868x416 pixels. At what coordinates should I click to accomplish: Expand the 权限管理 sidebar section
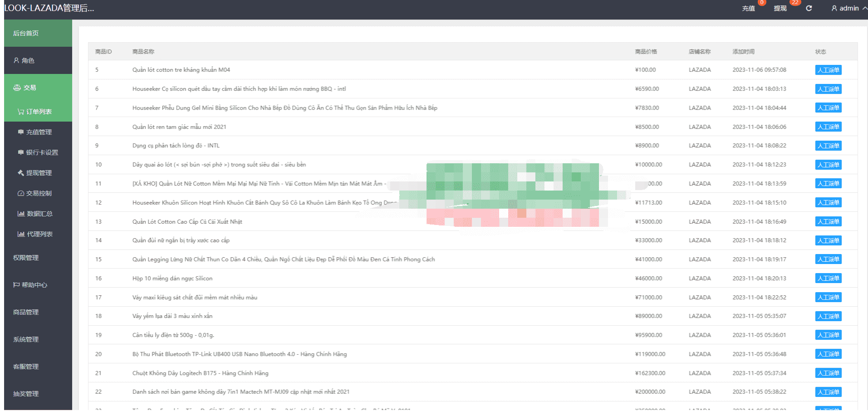point(26,258)
